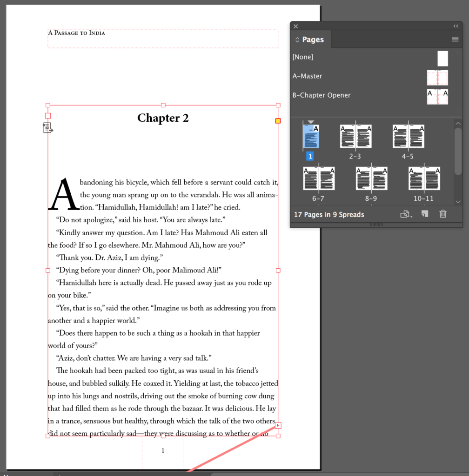
Task: Collapse the Pages panel with the double chevron
Action: (x=455, y=26)
